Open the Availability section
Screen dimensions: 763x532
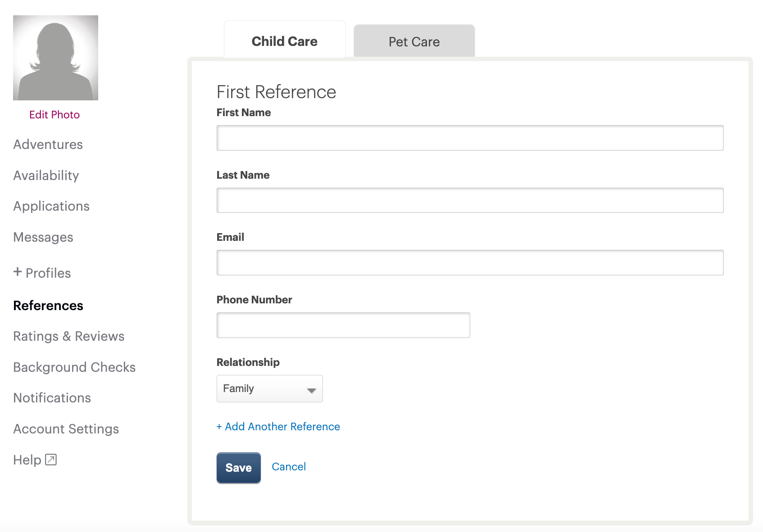tap(46, 176)
